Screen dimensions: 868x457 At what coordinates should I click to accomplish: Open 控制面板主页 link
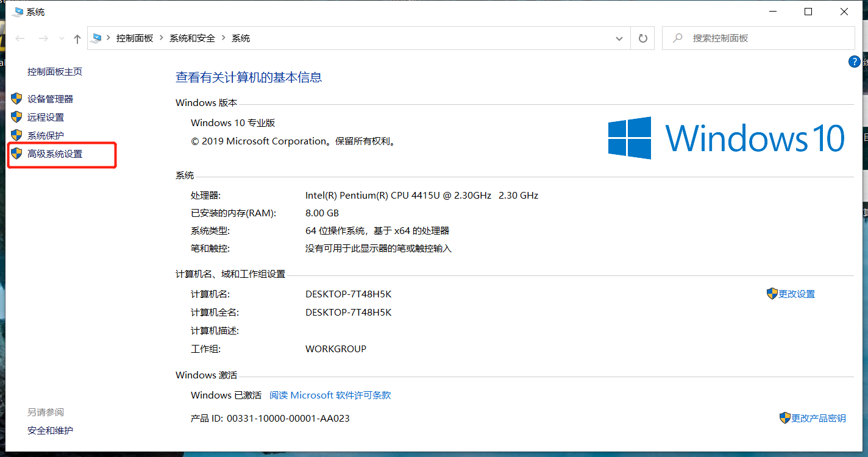point(55,72)
